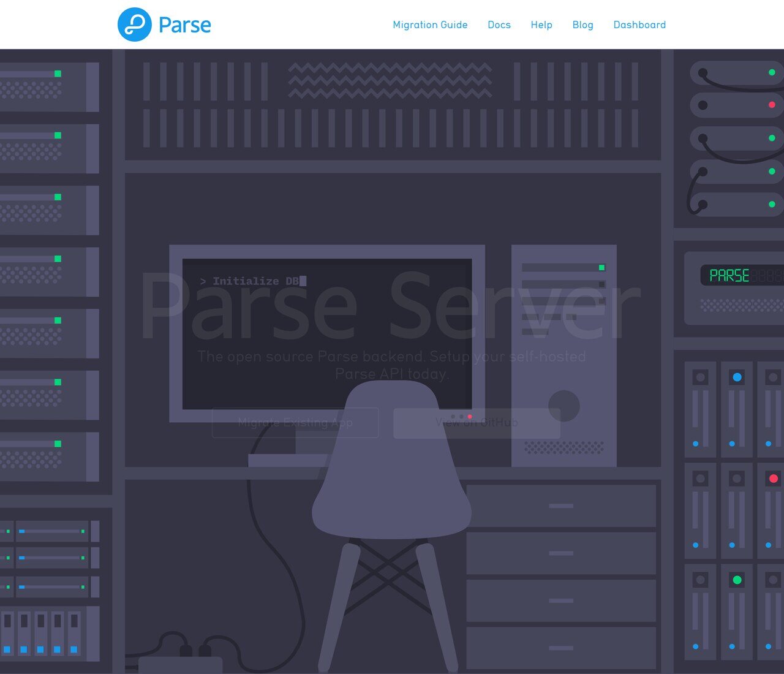Click the View on GitHub button

click(477, 423)
